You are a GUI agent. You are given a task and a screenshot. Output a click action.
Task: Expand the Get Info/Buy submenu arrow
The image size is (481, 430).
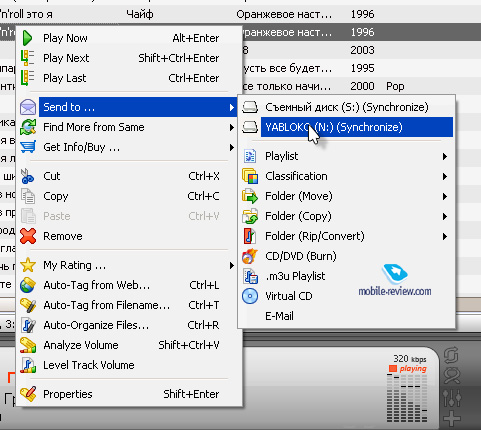232,147
